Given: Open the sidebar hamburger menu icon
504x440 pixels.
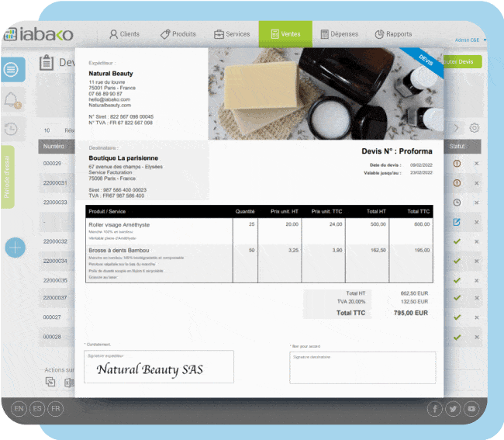Looking at the screenshot, I should click(12, 70).
